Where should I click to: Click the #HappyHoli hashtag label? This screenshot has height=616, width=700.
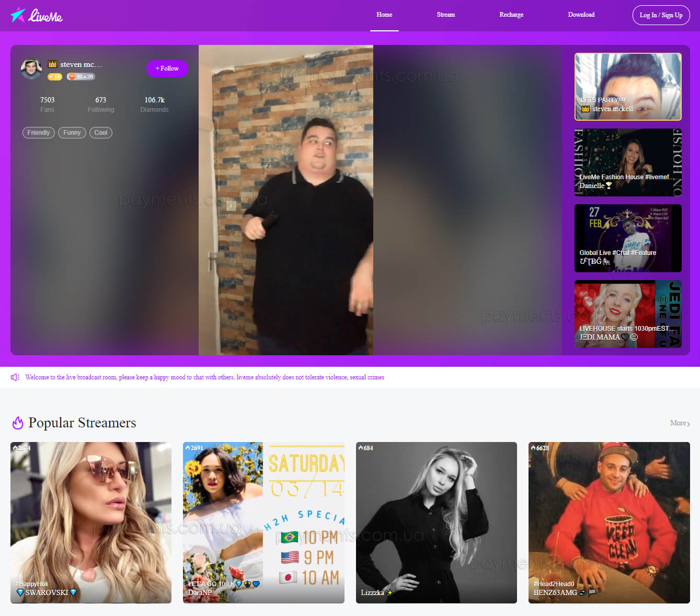[x=31, y=584]
